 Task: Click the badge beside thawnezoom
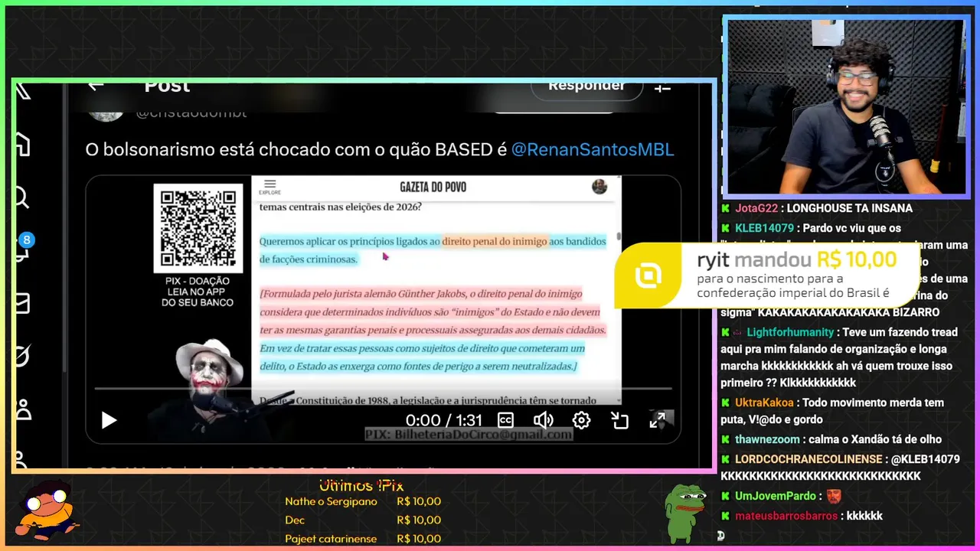725,439
